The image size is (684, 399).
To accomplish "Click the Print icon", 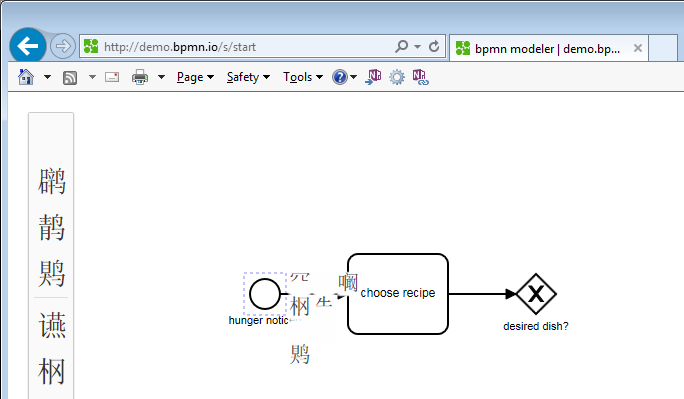I will pyautogui.click(x=140, y=77).
